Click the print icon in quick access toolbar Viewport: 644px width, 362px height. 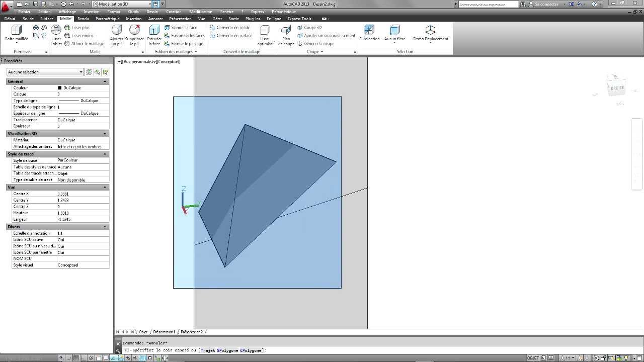pyautogui.click(x=63, y=4)
